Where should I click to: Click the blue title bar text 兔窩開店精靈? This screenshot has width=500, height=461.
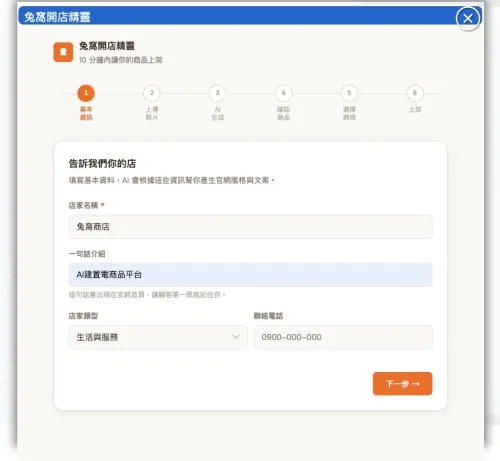tap(57, 17)
